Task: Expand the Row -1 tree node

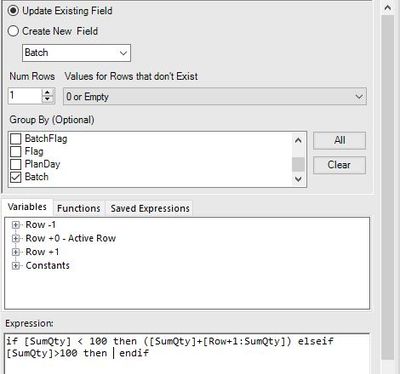Action: tap(15, 225)
